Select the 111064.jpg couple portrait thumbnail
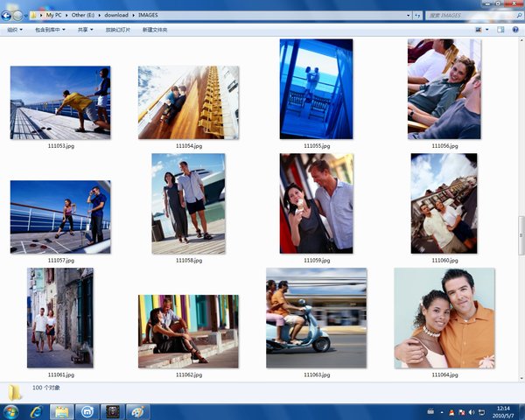Image resolution: width=525 pixels, height=420 pixels. pyautogui.click(x=444, y=318)
